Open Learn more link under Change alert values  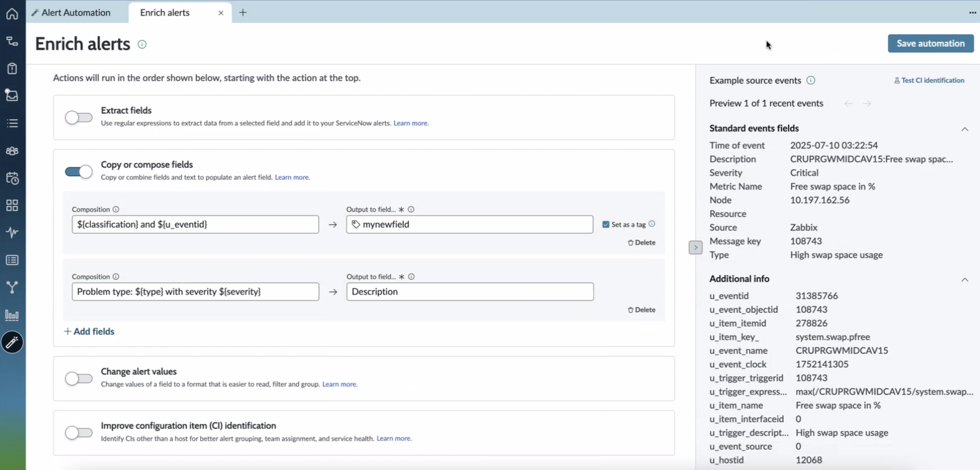(340, 384)
